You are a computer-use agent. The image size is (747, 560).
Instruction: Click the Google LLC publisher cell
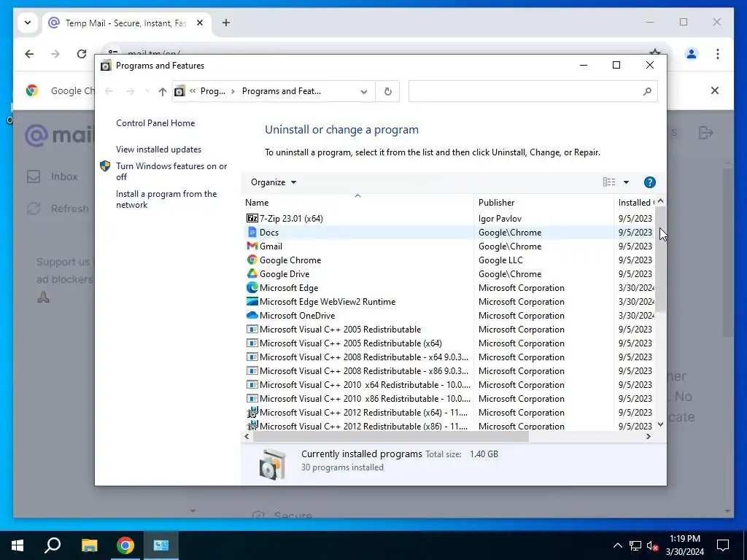point(500,260)
